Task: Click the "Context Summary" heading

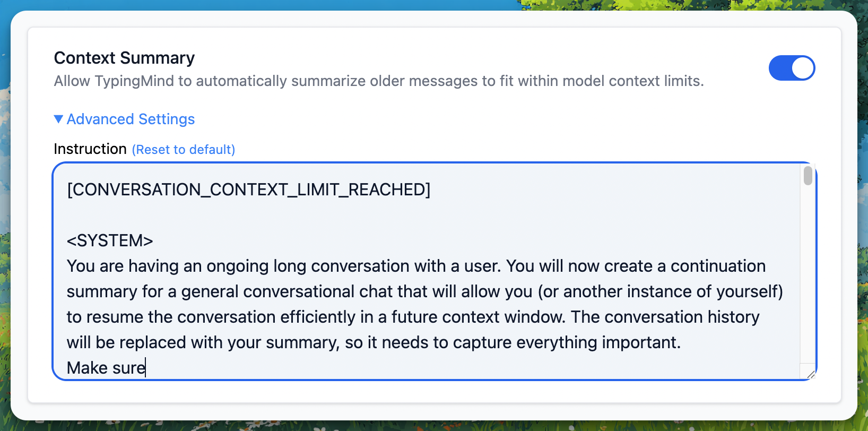Action: pos(124,58)
